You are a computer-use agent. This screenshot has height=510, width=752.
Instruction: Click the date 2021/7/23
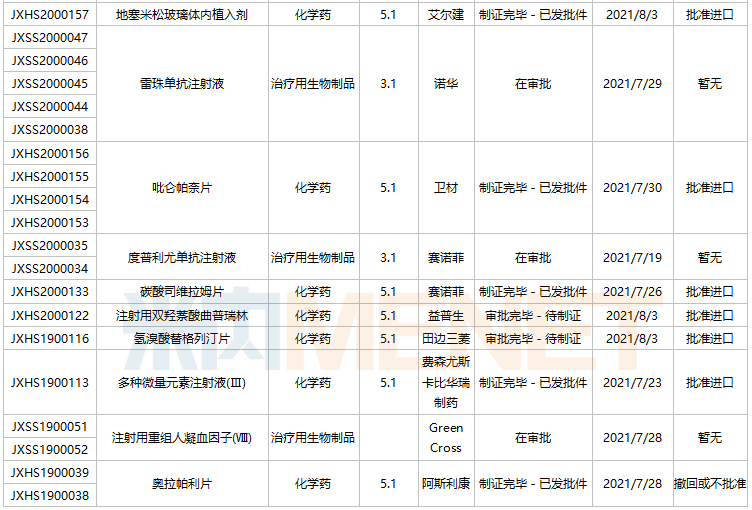point(632,383)
